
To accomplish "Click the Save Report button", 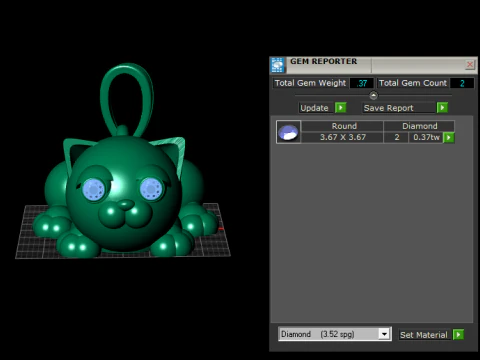I will click(x=399, y=108).
